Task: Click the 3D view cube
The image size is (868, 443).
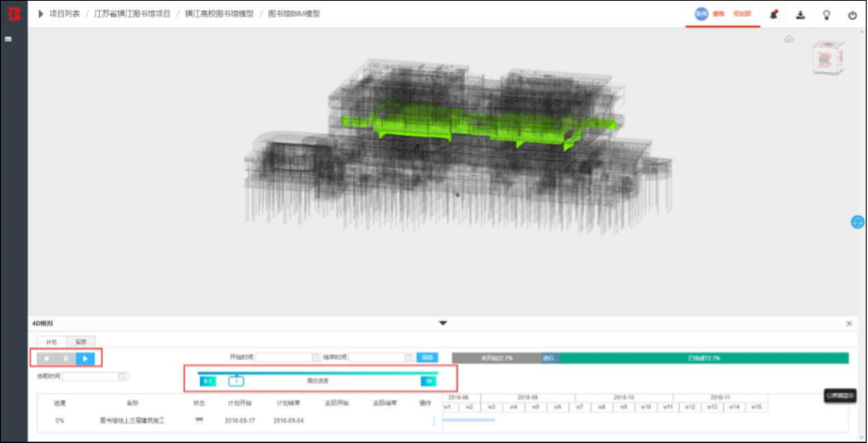Action: point(827,57)
